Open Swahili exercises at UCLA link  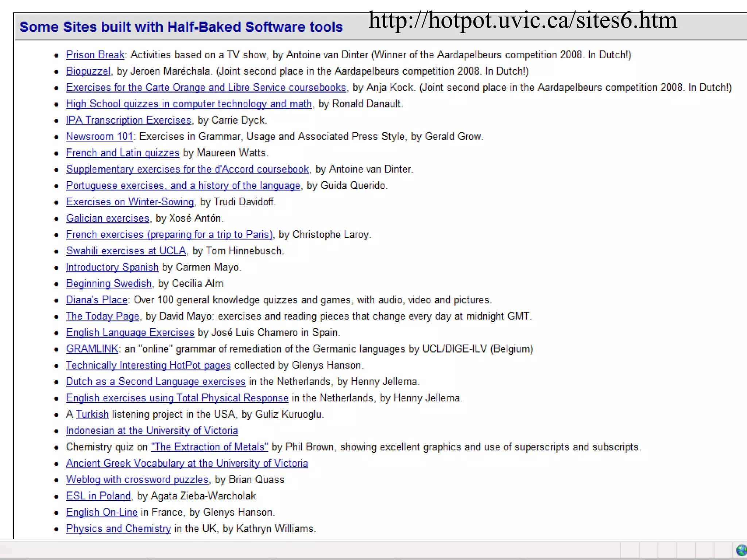126,251
